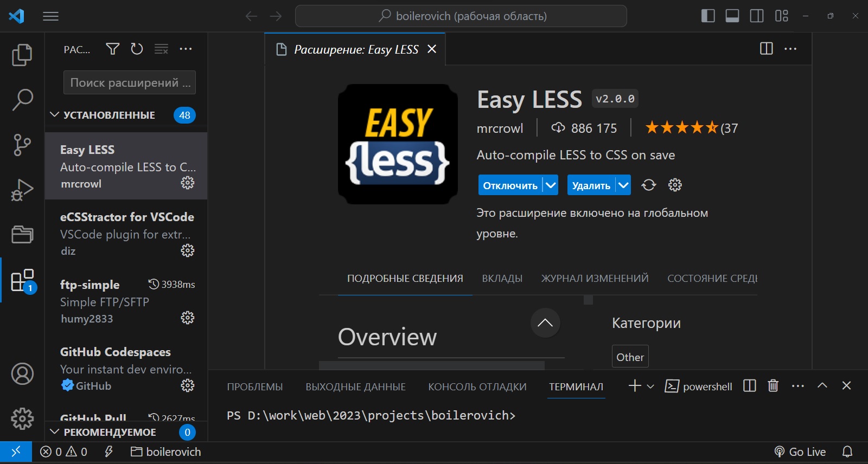The width and height of the screenshot is (868, 464).
Task: Open publisher mrcrowl link
Action: [x=500, y=128]
